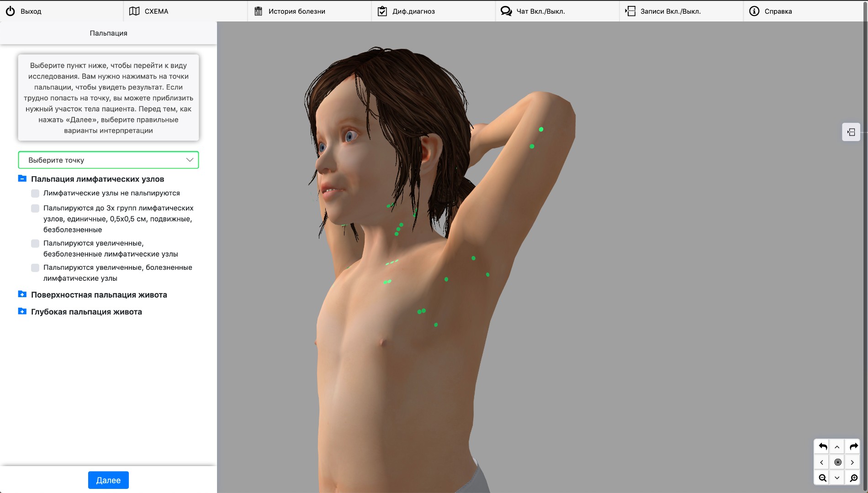Viewport: 868px width, 493px height.
Task: Check 'Лимфатические узлы не пальпируются'
Action: pos(35,194)
